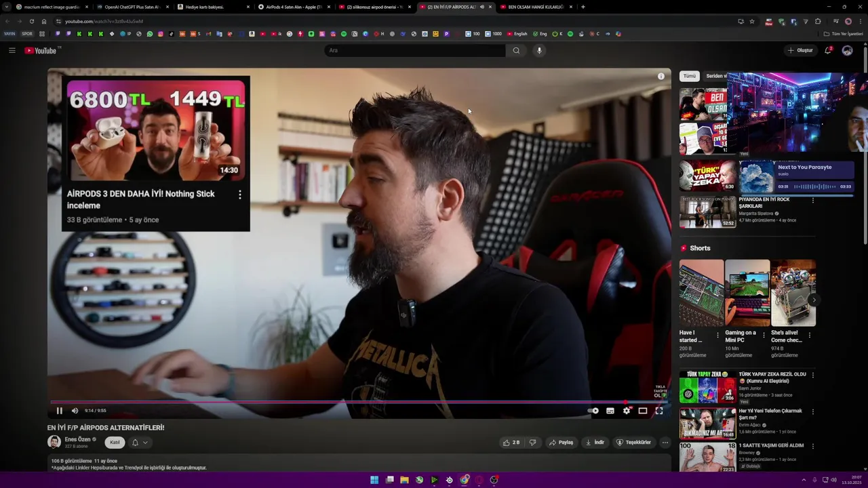Enter full screen mode
The width and height of the screenshot is (868, 488).
[x=659, y=411]
